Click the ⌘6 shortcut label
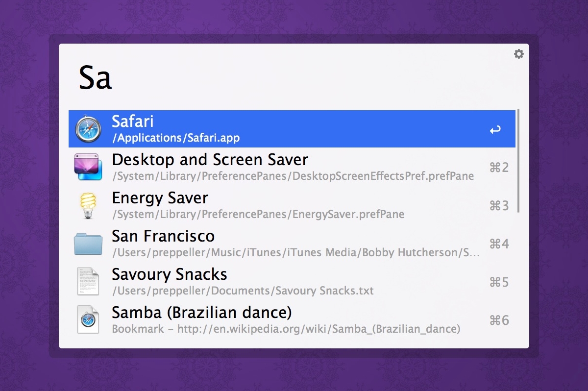The image size is (588, 391). [499, 320]
